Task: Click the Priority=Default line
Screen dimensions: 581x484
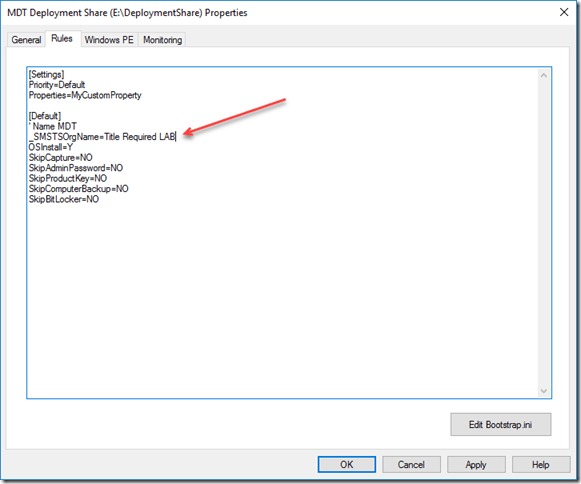Action: tap(57, 85)
